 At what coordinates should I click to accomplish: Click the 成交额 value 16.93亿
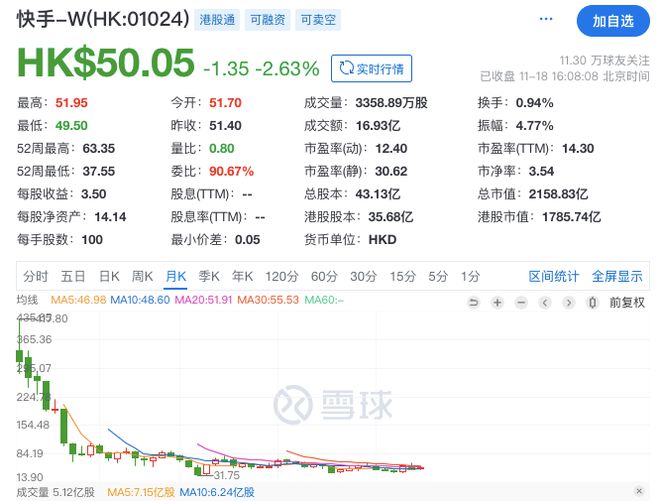pyautogui.click(x=378, y=125)
